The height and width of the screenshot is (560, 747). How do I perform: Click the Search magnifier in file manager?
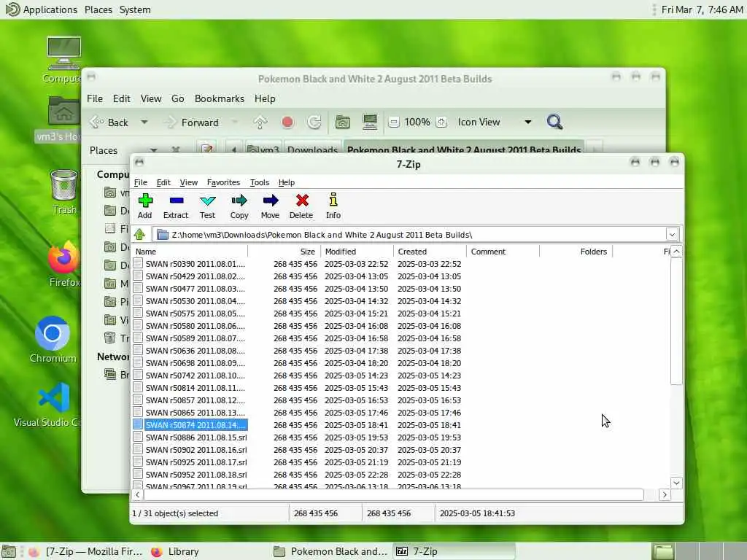554,122
